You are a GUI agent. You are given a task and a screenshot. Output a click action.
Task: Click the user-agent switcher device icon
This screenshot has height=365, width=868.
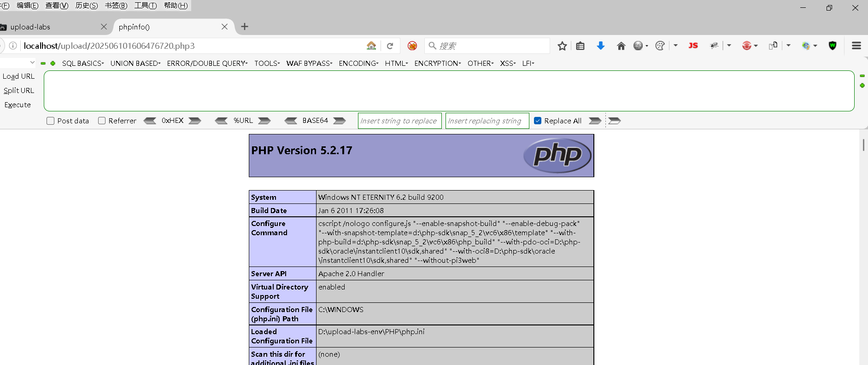(773, 46)
